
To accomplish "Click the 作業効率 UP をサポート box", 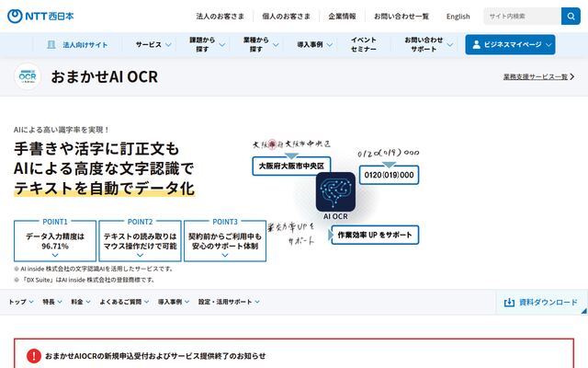I will (x=375, y=236).
